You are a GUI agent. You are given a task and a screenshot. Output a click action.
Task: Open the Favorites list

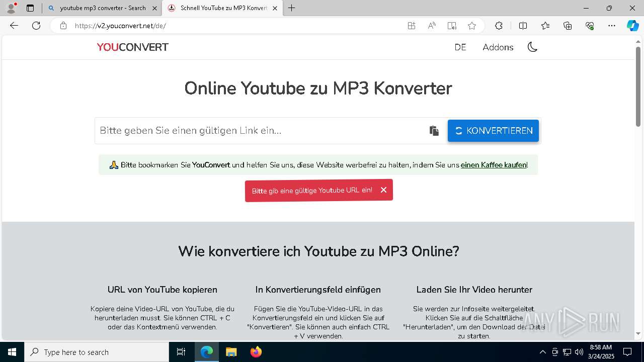click(545, 26)
